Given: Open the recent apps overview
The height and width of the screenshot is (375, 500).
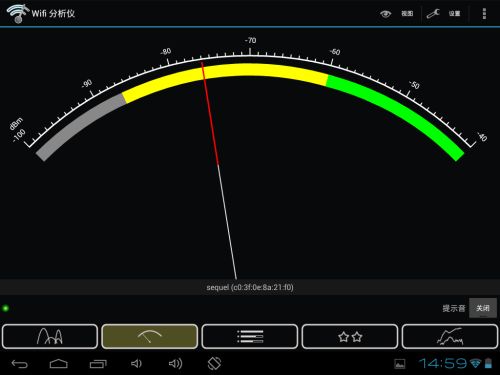Looking at the screenshot, I should tap(98, 364).
